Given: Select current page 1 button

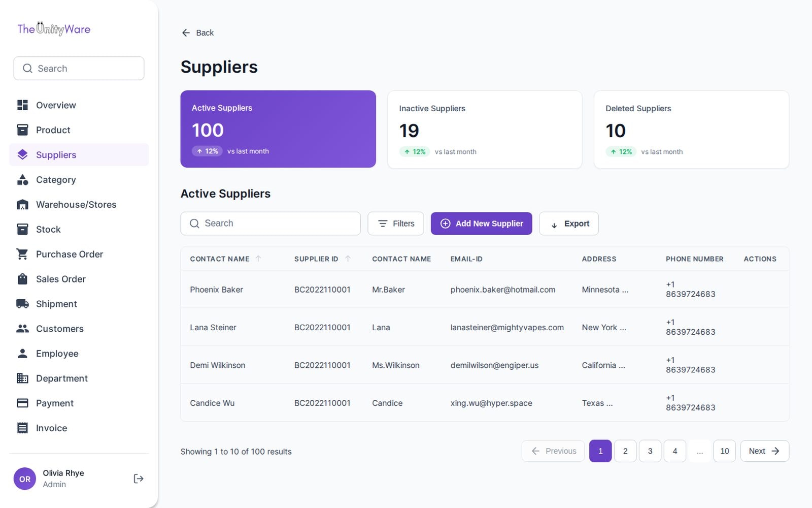Looking at the screenshot, I should coord(600,451).
